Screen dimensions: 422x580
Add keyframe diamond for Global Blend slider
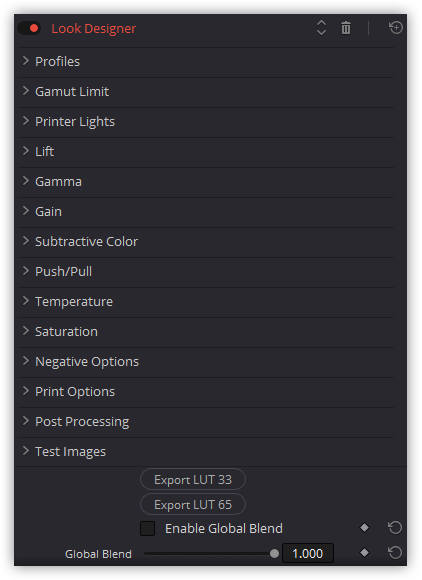364,553
